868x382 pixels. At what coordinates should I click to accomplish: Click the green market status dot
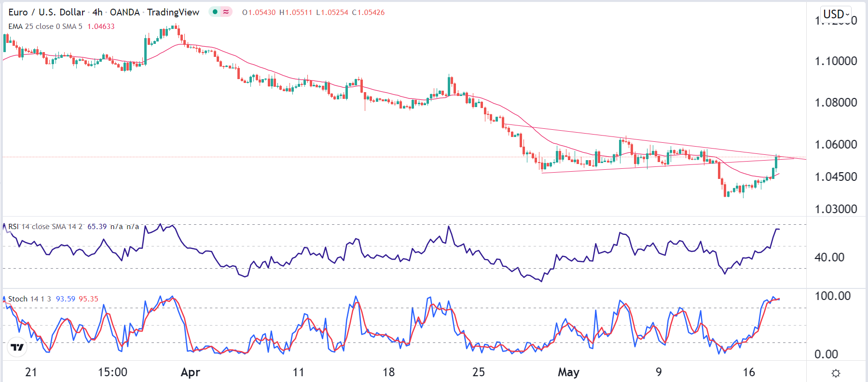pos(215,12)
